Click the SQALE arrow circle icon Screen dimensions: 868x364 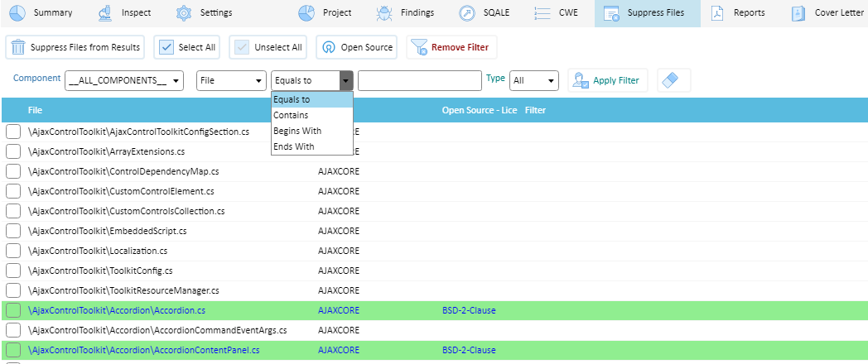tap(467, 12)
